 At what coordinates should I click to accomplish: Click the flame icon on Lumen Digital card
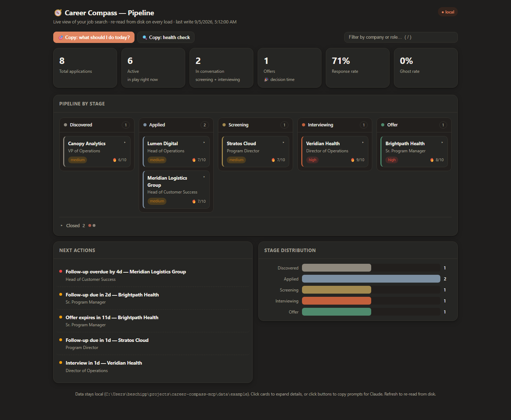tap(194, 160)
